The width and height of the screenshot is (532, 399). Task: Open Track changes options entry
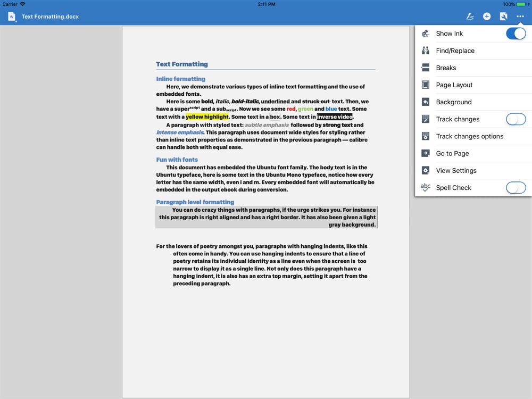coord(473,136)
